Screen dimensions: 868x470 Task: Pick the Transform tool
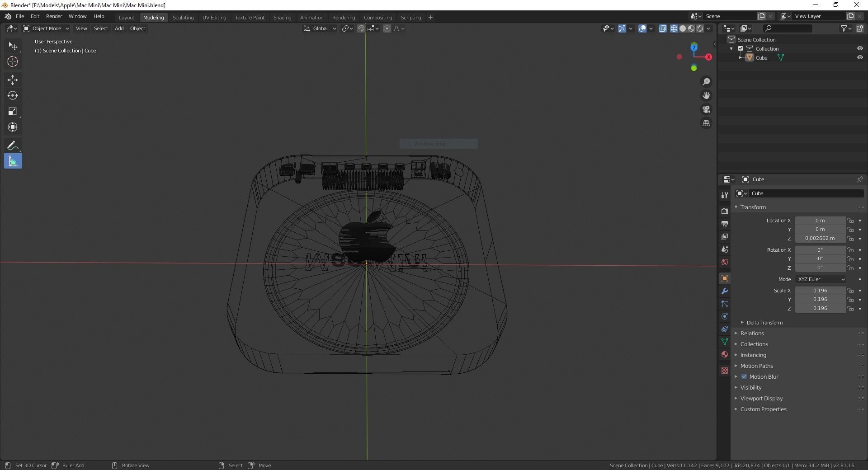(13, 127)
